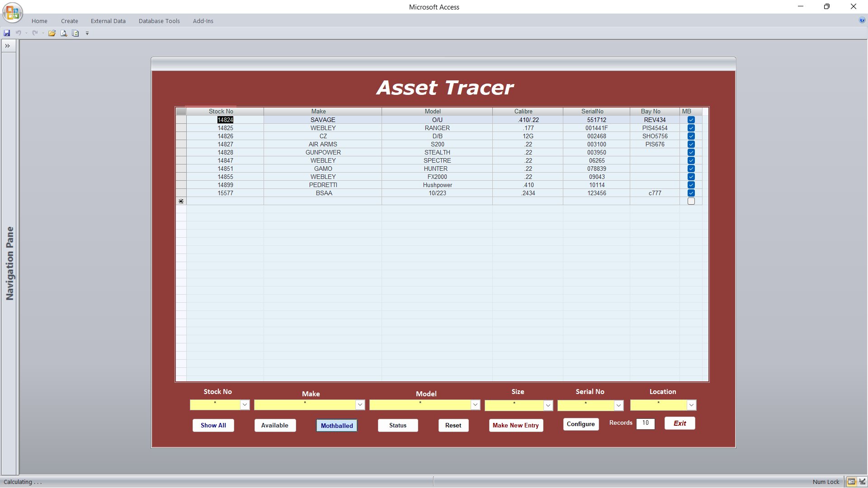868x488 pixels.
Task: Expand the Stock No filter dropdown
Action: (x=245, y=405)
